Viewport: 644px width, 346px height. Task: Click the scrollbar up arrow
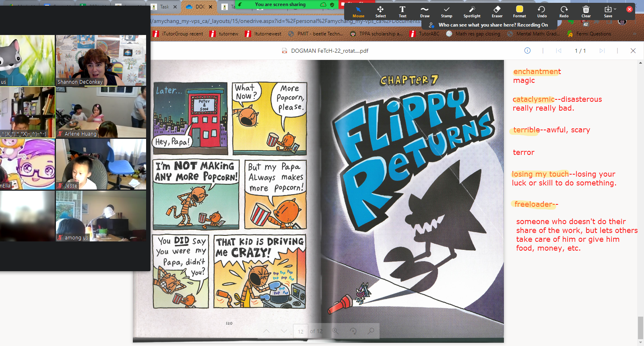pyautogui.click(x=640, y=63)
